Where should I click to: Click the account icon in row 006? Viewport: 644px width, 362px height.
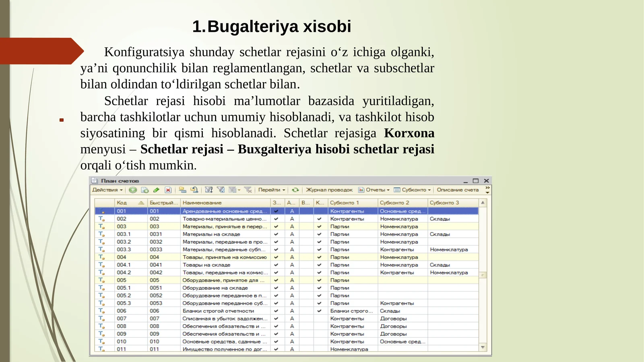tap(101, 310)
